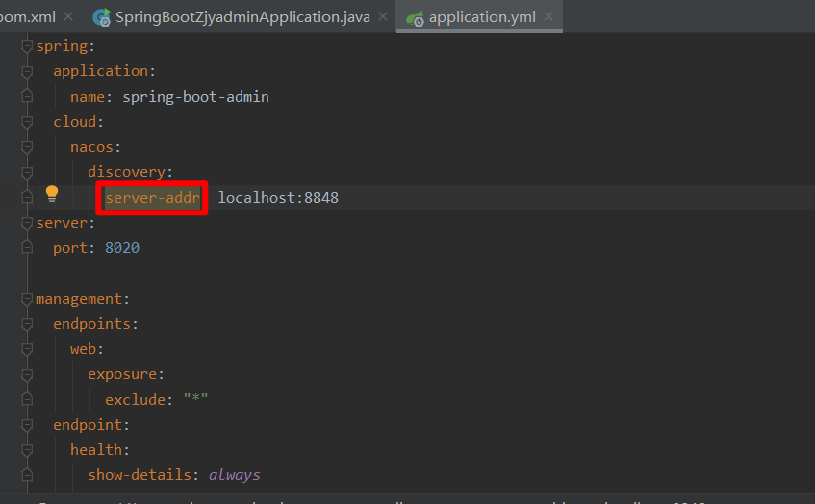Collapse the server: block fold marker
The width and height of the screenshot is (815, 504).
click(x=27, y=223)
